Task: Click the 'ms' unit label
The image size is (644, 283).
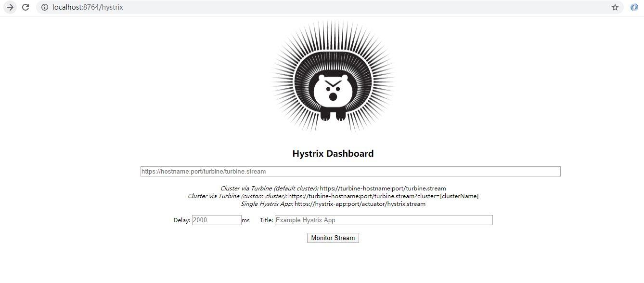Action: tap(246, 220)
